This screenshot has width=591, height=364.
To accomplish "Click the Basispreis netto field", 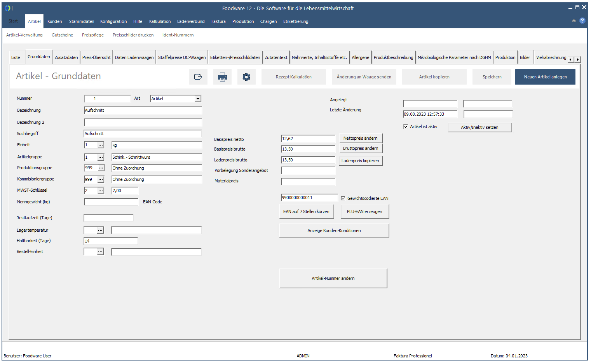I will pos(308,139).
